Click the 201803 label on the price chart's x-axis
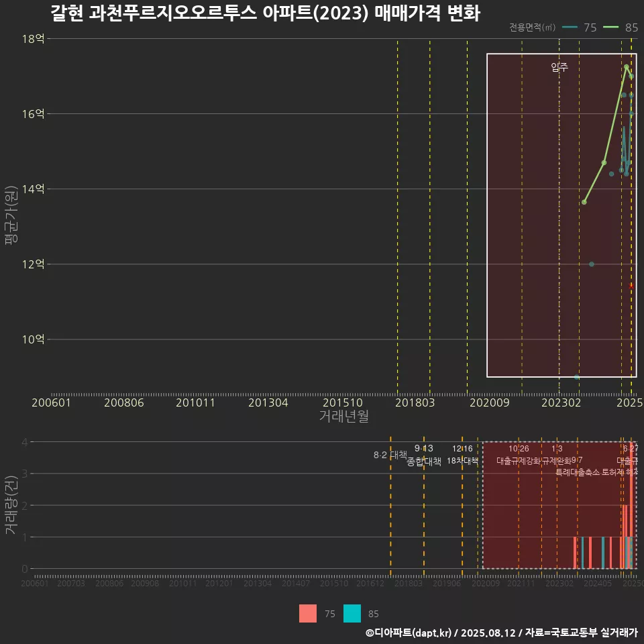The width and height of the screenshot is (644, 644). click(x=415, y=402)
